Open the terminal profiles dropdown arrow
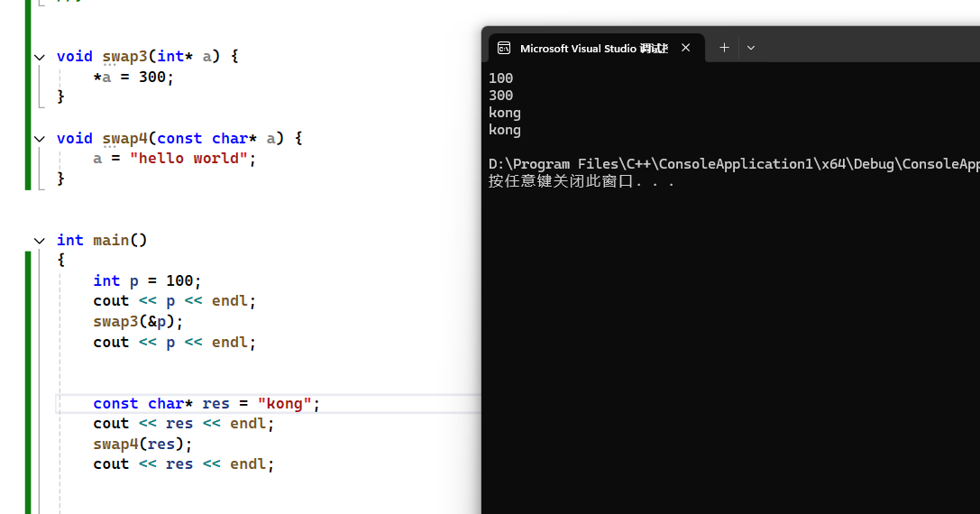The width and height of the screenshot is (980, 514). [751, 48]
